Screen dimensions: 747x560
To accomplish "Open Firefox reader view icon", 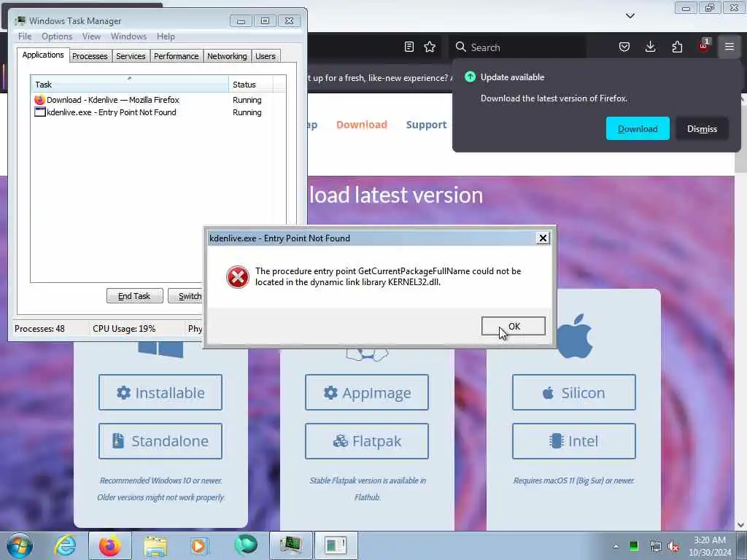I will [x=409, y=47].
